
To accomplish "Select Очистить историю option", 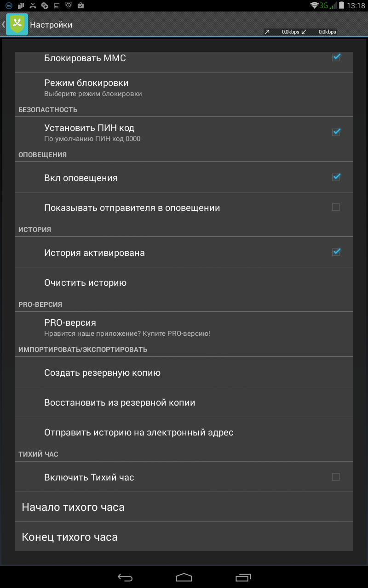I will [x=184, y=283].
